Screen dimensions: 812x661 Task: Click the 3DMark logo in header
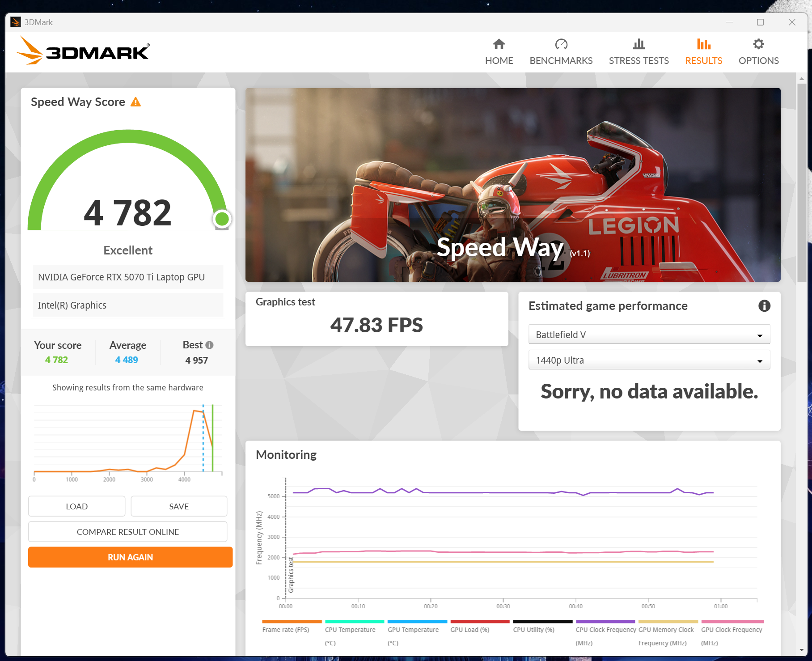click(x=83, y=51)
